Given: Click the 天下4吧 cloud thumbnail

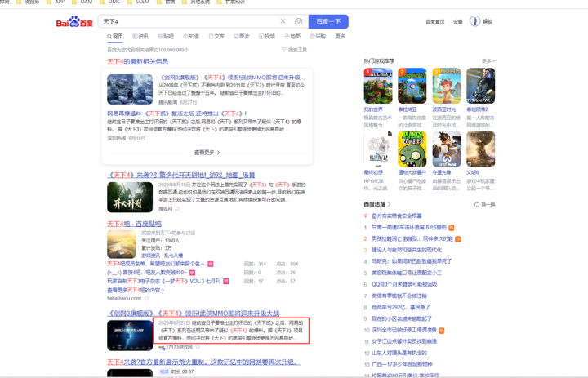Looking at the screenshot, I should coord(121,244).
